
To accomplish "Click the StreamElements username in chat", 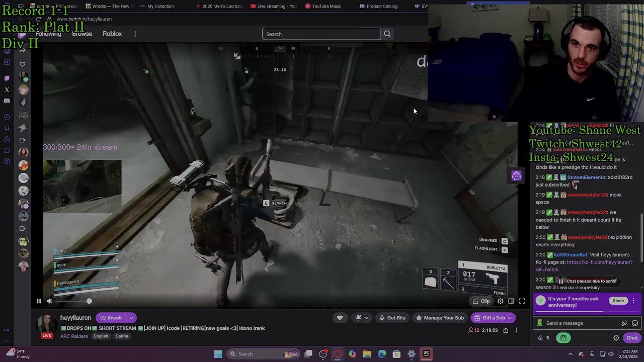I will point(586,177).
